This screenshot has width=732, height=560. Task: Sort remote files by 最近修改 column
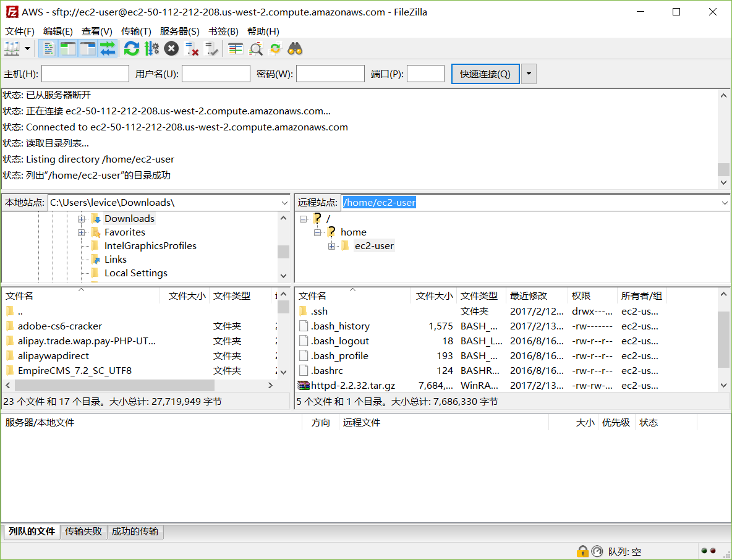[536, 296]
